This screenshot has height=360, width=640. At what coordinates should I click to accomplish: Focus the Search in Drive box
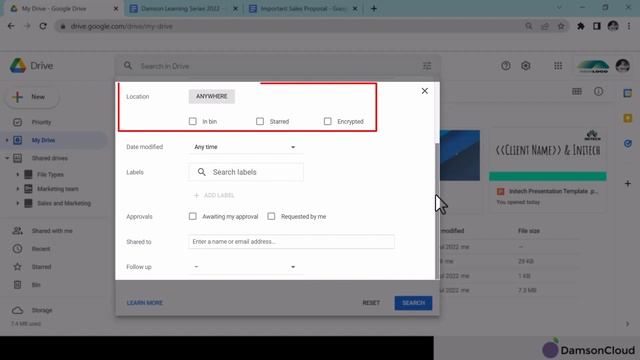278,66
